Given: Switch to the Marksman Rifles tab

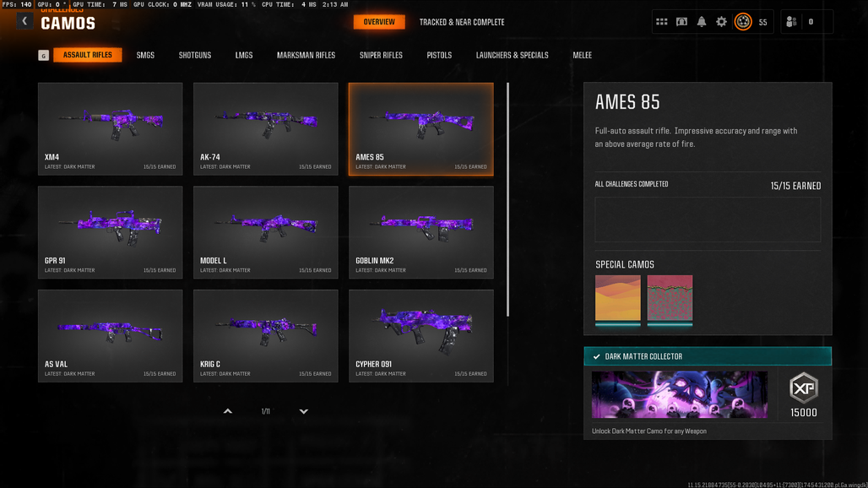Looking at the screenshot, I should [x=307, y=56].
